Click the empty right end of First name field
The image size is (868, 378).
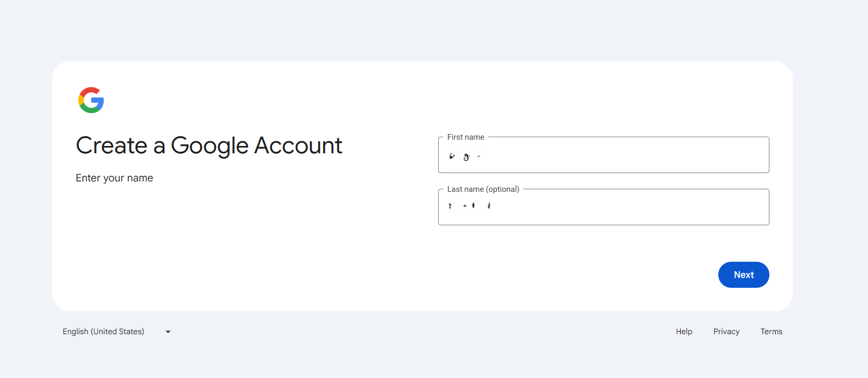(741, 155)
